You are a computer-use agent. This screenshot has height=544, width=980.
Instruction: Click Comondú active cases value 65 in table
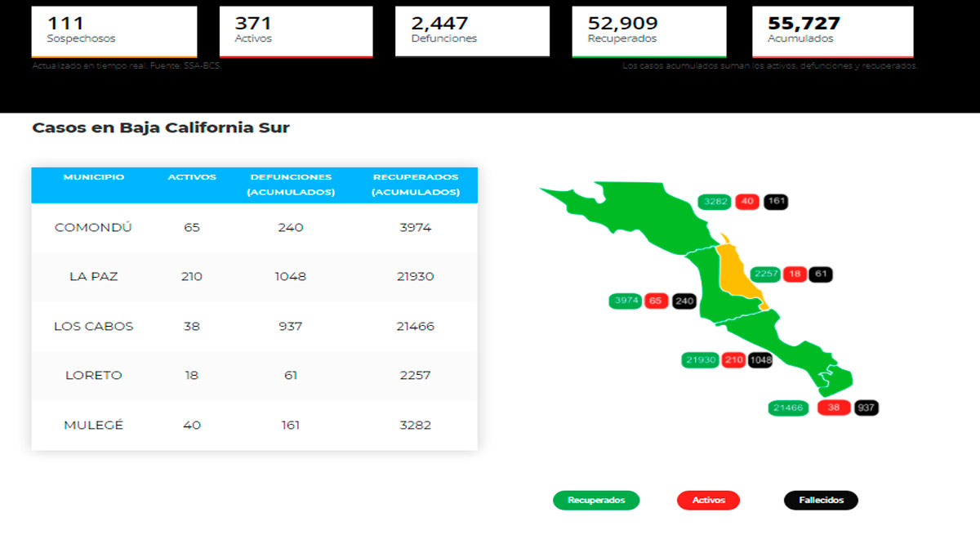point(192,227)
